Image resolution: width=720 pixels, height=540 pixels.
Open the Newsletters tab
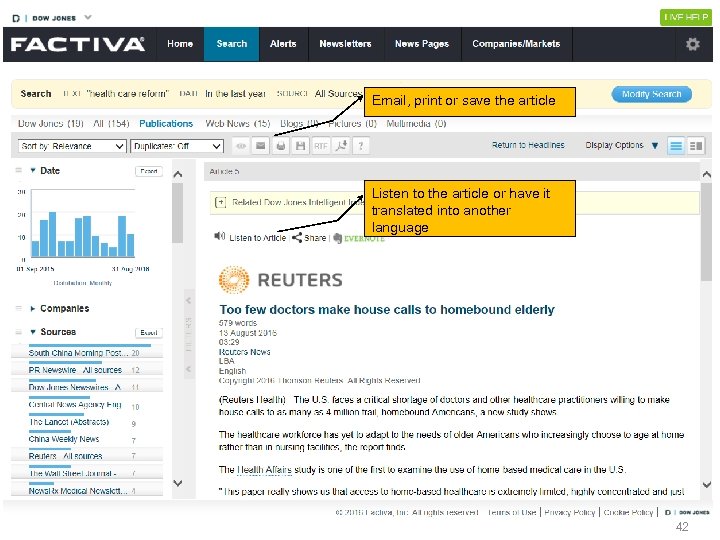pyautogui.click(x=345, y=44)
